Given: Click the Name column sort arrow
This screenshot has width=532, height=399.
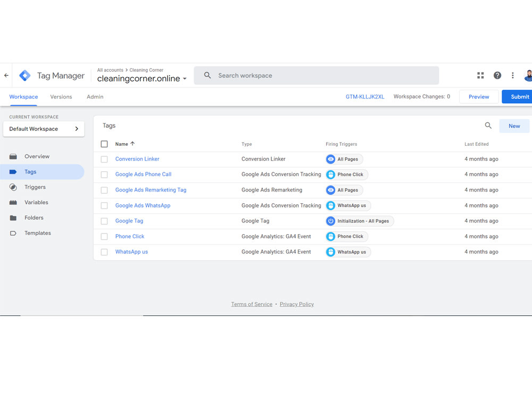Looking at the screenshot, I should coord(132,144).
